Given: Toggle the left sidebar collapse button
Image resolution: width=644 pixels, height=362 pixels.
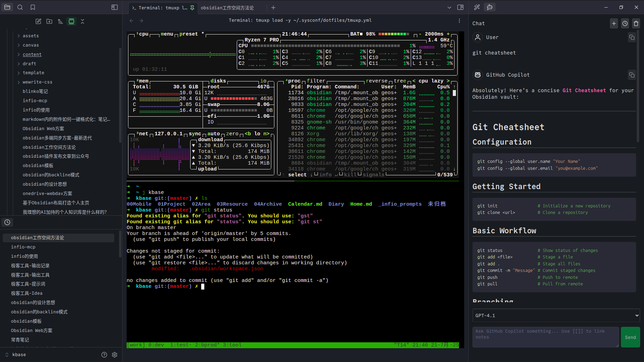Looking at the screenshot, I should pyautogui.click(x=115, y=7).
